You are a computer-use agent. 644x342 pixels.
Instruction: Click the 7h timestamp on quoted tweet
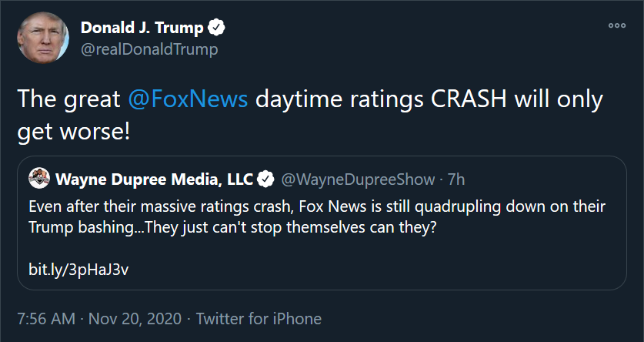click(x=456, y=179)
